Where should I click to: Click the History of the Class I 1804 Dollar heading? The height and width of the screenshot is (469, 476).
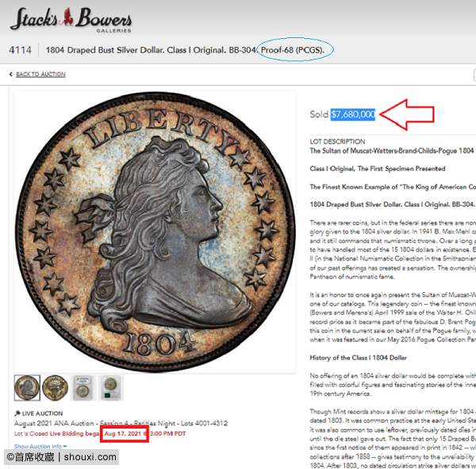point(359,358)
